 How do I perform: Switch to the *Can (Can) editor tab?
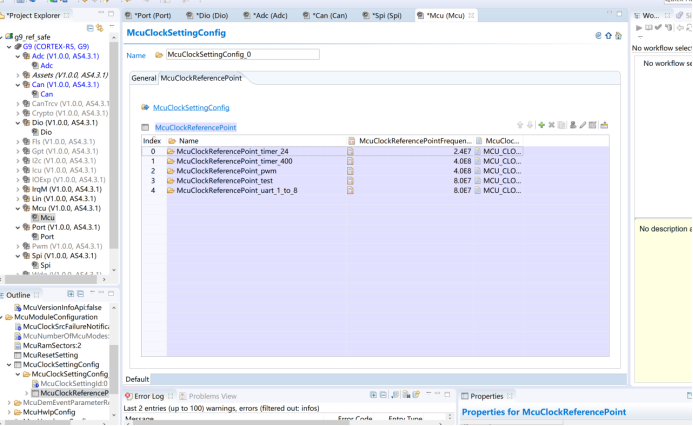(x=325, y=15)
